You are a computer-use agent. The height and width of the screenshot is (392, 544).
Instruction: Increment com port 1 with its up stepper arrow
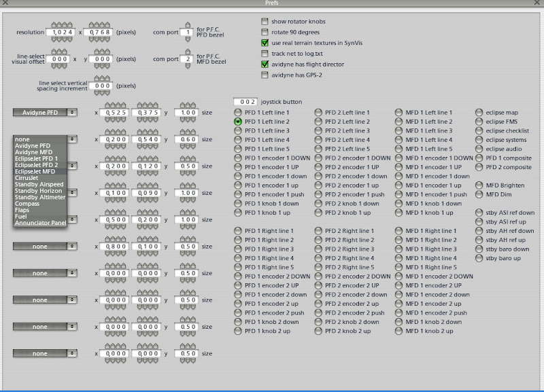(x=188, y=23)
